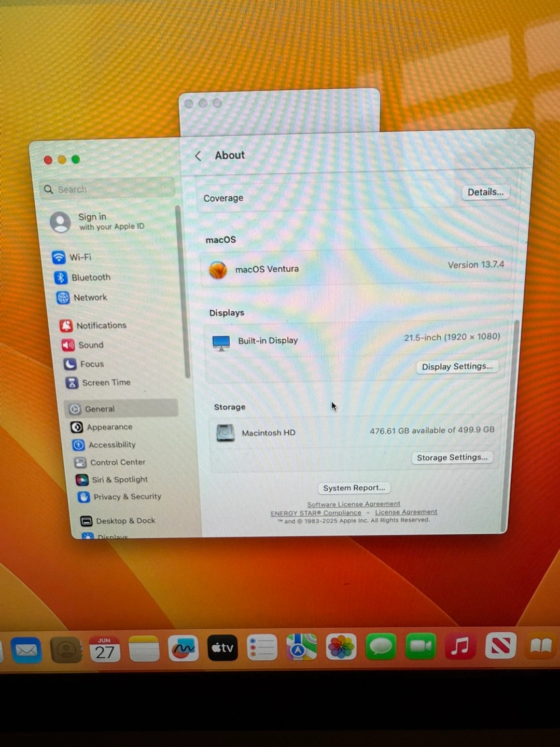The image size is (560, 747).
Task: Open the License Agreement link
Action: tap(406, 512)
